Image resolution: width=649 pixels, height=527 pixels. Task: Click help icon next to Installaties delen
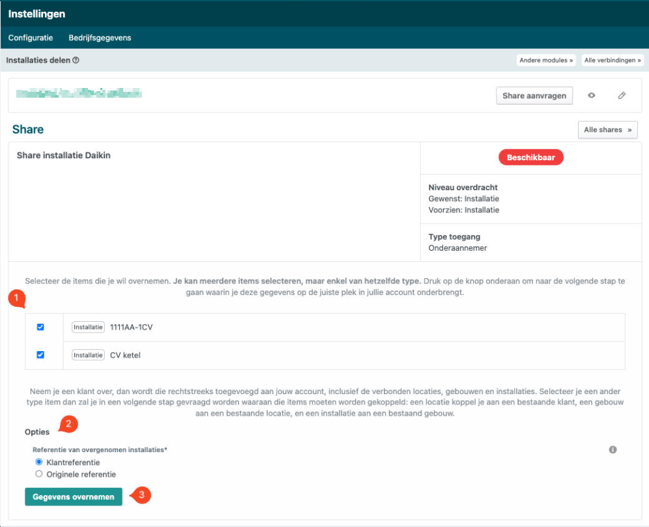coord(76,60)
